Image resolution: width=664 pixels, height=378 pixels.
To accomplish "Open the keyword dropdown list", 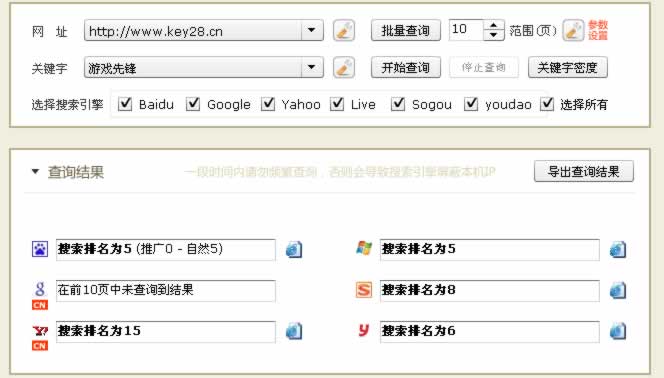I will pyautogui.click(x=312, y=67).
